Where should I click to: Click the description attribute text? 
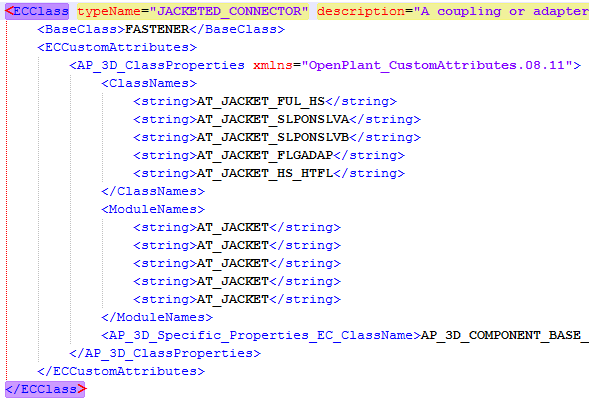pyautogui.click(x=453, y=11)
